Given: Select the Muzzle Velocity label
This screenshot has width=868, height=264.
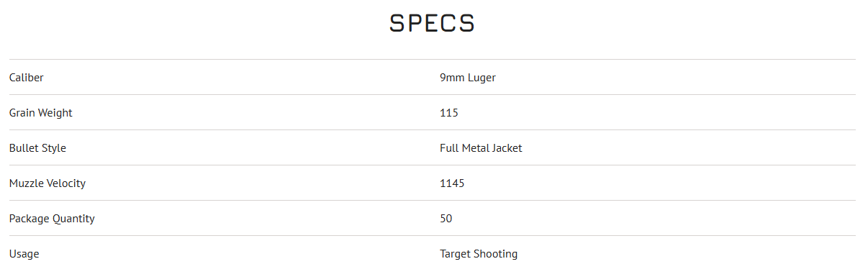Looking at the screenshot, I should pos(48,183).
